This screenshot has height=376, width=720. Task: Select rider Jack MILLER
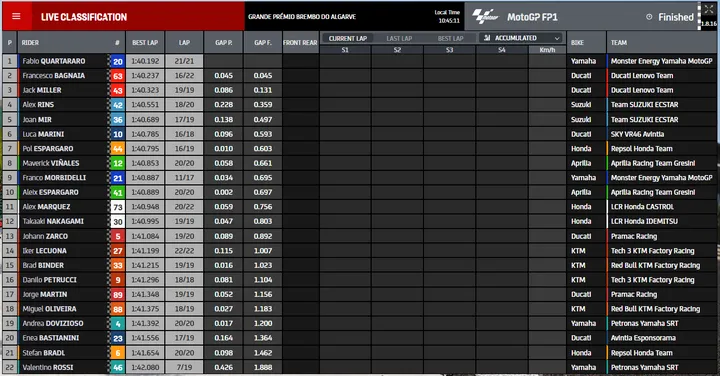click(x=42, y=90)
